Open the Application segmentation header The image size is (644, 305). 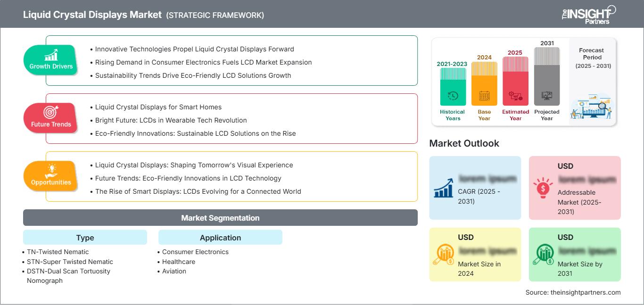tap(220, 238)
